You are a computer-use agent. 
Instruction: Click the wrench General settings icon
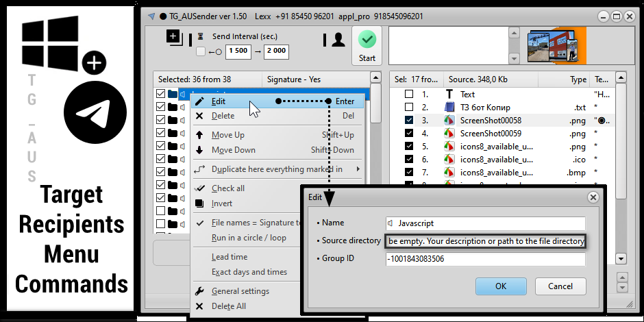click(x=199, y=291)
